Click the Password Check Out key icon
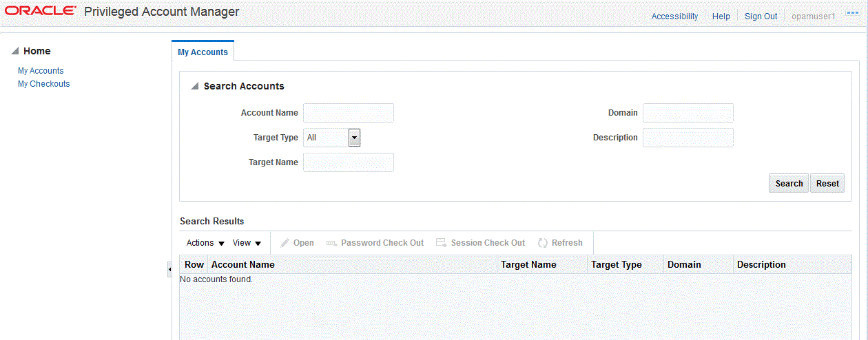This screenshot has width=868, height=340. 331,243
